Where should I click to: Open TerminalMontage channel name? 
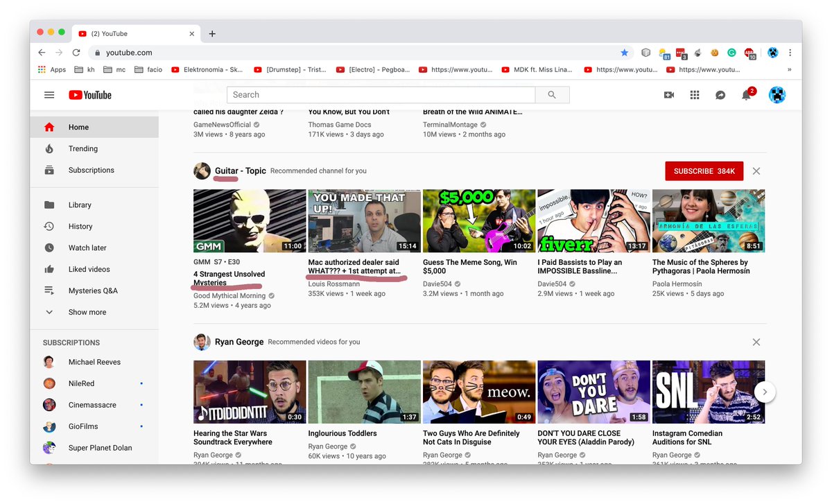451,125
